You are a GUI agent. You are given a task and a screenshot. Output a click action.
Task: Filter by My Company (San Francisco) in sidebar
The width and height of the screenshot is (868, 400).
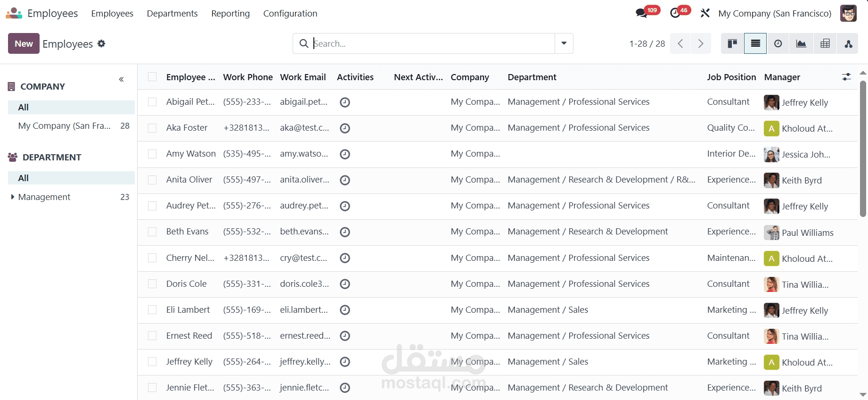(71, 126)
